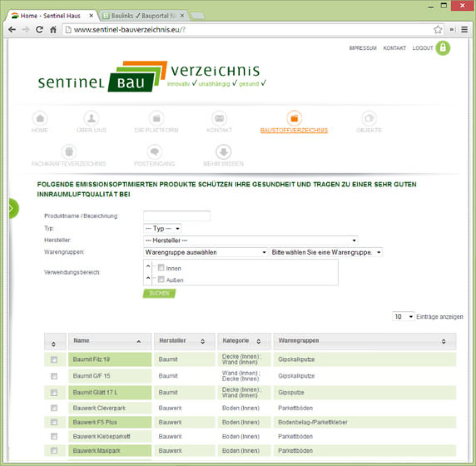The width and height of the screenshot is (476, 466).
Task: Select the Bauwerk Klebeparkett row checkbox
Action: (54, 436)
